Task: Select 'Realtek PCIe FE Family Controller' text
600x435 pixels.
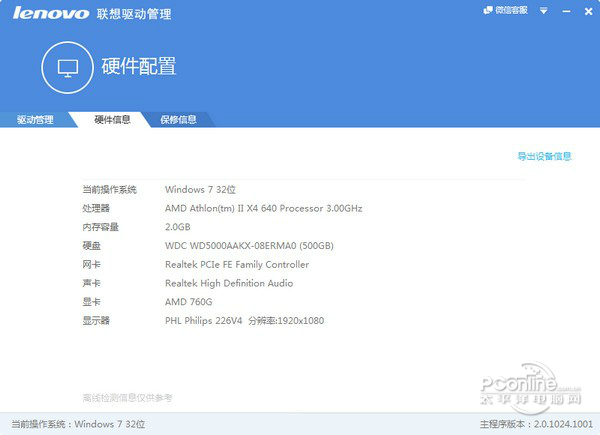Action: click(237, 265)
